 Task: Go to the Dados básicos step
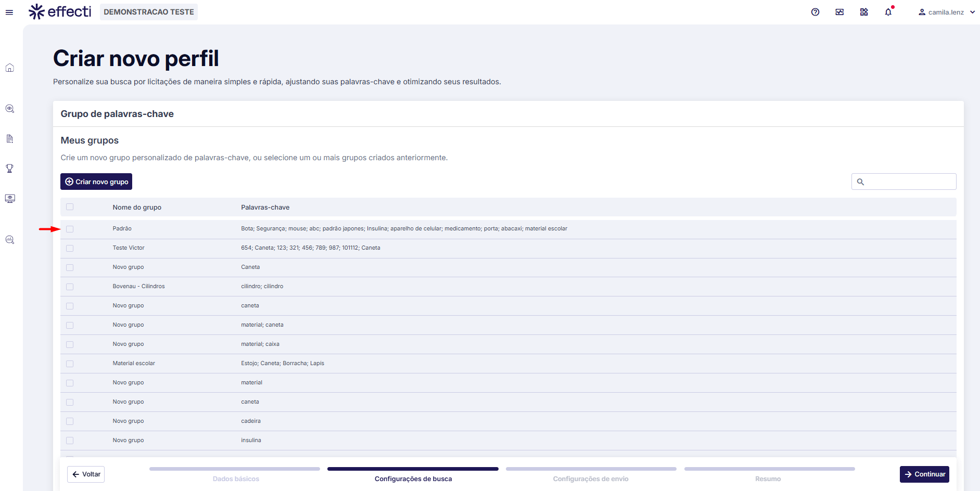click(235, 479)
